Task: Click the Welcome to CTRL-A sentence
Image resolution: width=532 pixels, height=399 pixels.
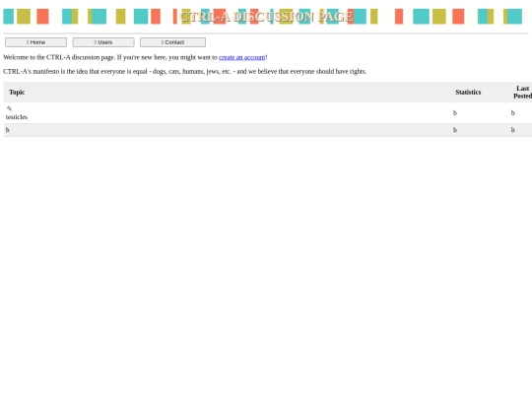Action: 135,57
